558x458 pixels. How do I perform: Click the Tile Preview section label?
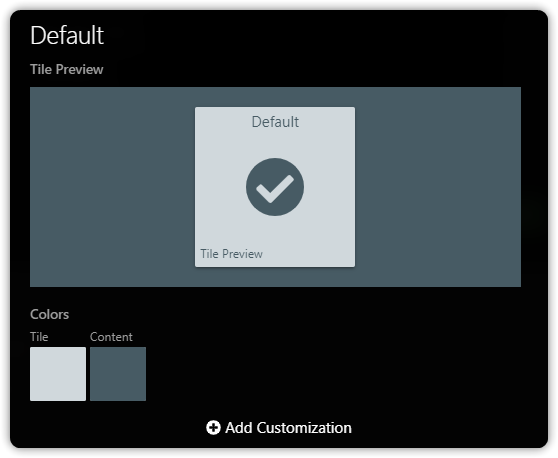67,69
